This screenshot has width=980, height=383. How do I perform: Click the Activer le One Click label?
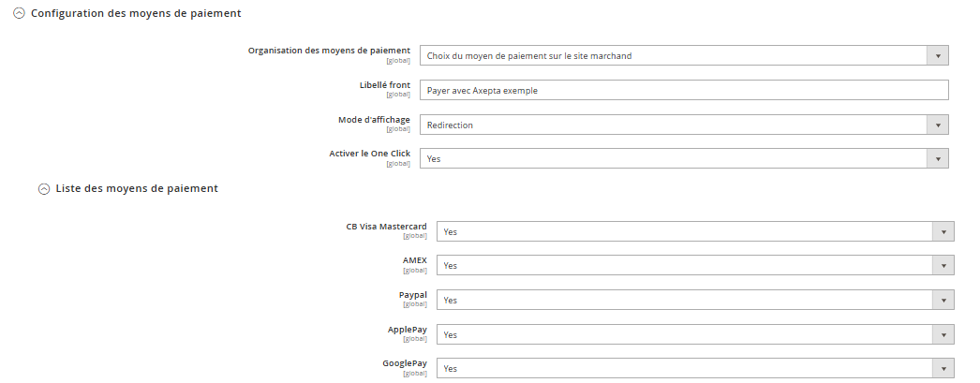coord(370,154)
